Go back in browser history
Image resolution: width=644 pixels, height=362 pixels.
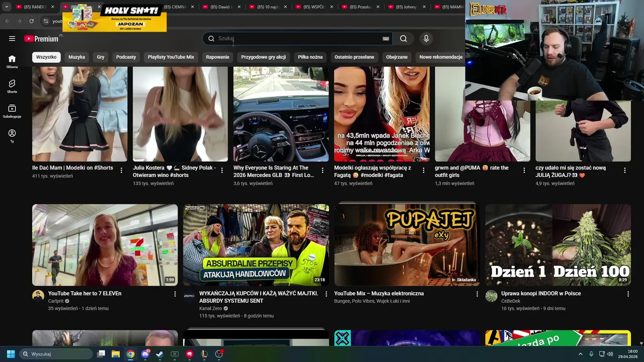pyautogui.click(x=7, y=21)
